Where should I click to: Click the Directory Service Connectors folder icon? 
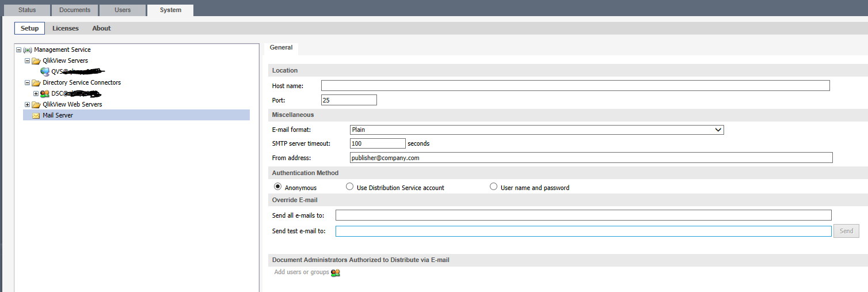point(36,83)
